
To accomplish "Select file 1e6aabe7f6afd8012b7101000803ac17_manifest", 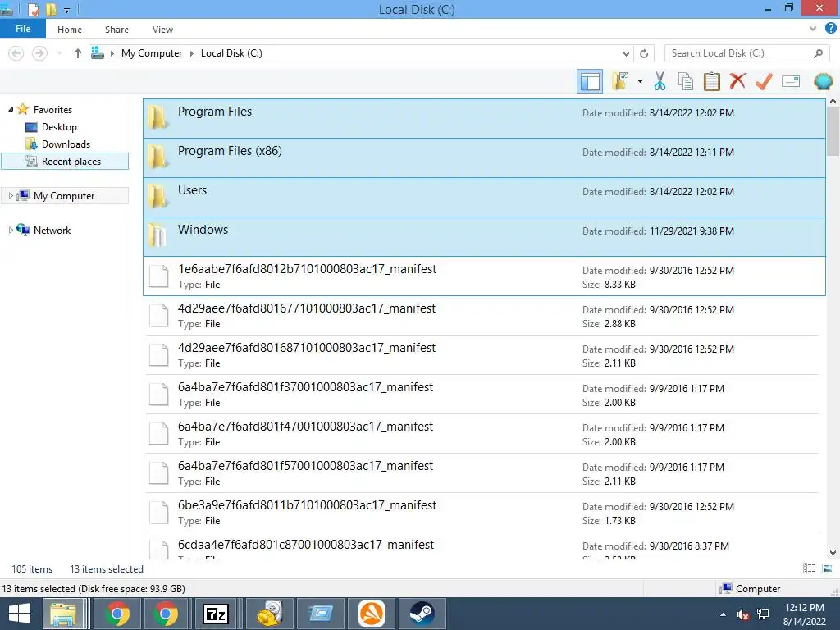I will coord(484,276).
